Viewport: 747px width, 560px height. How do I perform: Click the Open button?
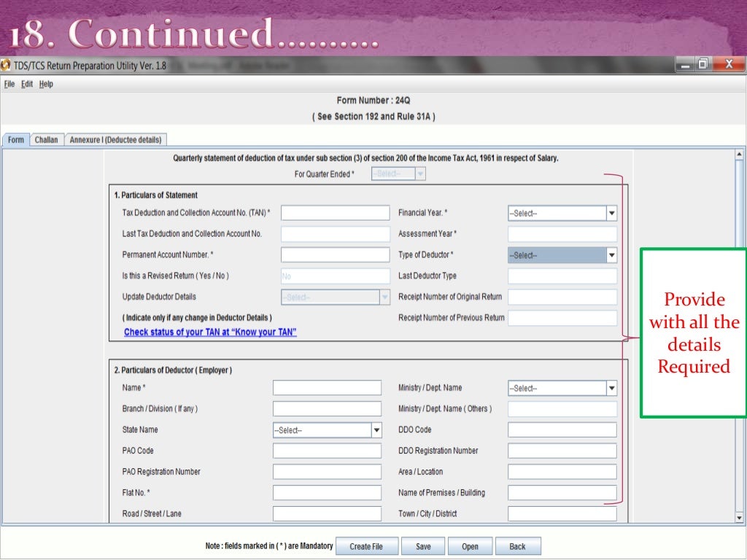tap(470, 546)
